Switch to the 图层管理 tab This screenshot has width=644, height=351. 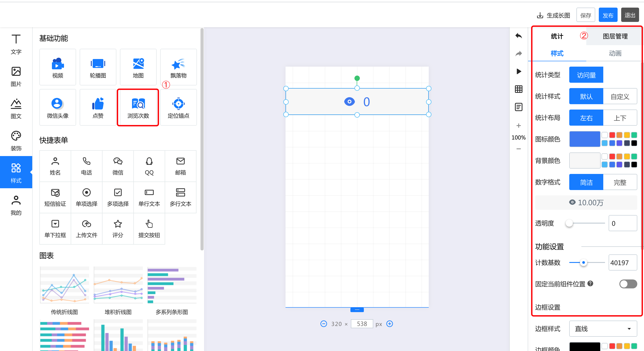615,36
